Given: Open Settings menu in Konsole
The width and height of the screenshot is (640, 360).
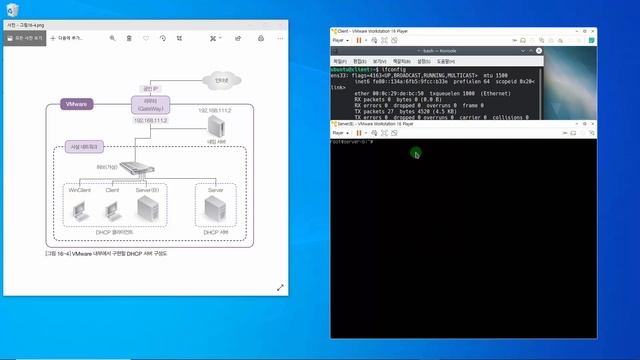Looking at the screenshot, I should click(x=424, y=61).
